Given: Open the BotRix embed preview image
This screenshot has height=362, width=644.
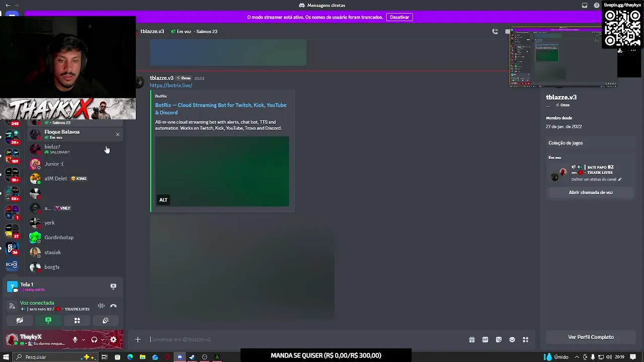Looking at the screenshot, I should 222,171.
